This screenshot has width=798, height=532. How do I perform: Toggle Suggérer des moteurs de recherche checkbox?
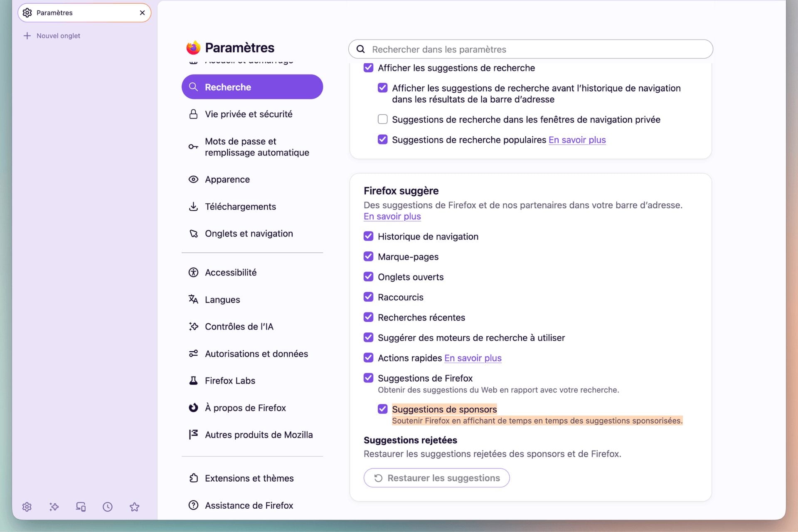point(368,337)
